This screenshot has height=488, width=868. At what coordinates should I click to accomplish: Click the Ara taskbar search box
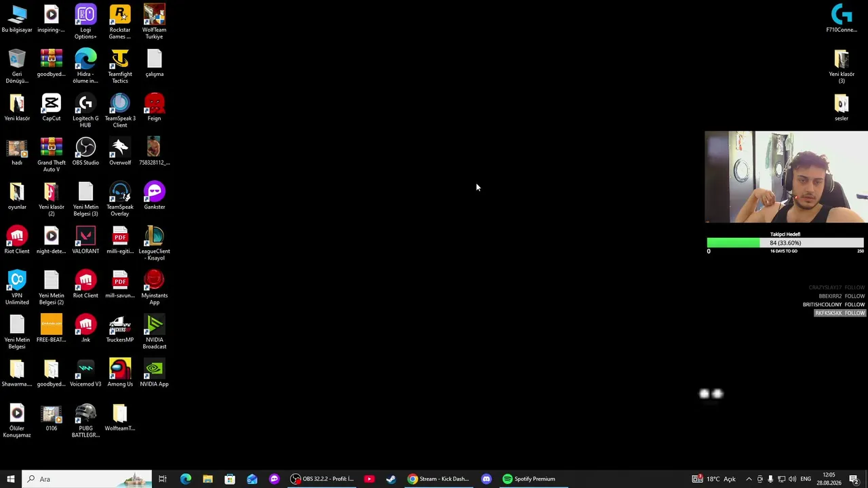[87, 479]
